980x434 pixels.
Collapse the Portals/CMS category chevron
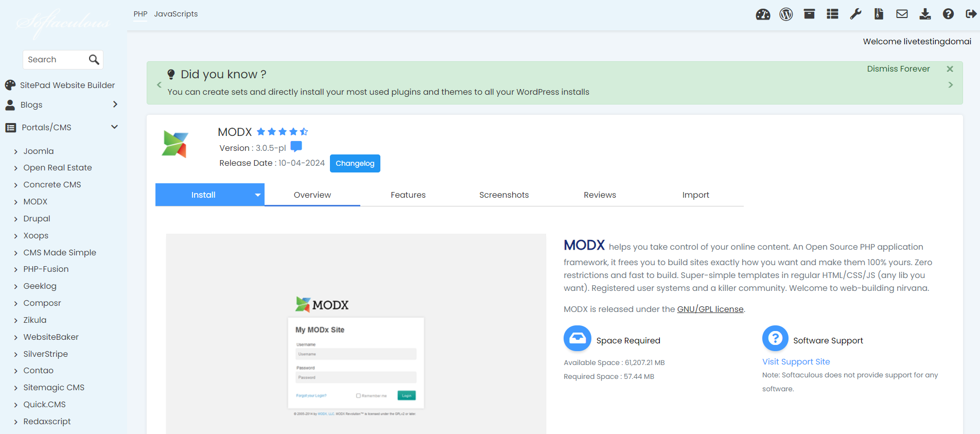click(x=114, y=127)
